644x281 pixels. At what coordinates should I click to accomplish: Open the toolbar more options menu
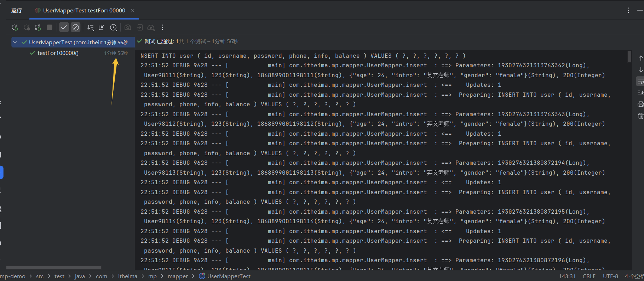click(162, 27)
